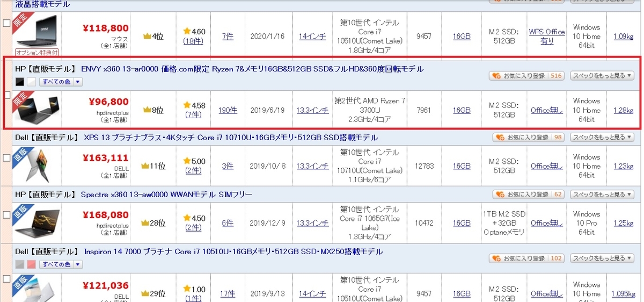Click 13.3インチ link in the ¥96,800 row

312,110
